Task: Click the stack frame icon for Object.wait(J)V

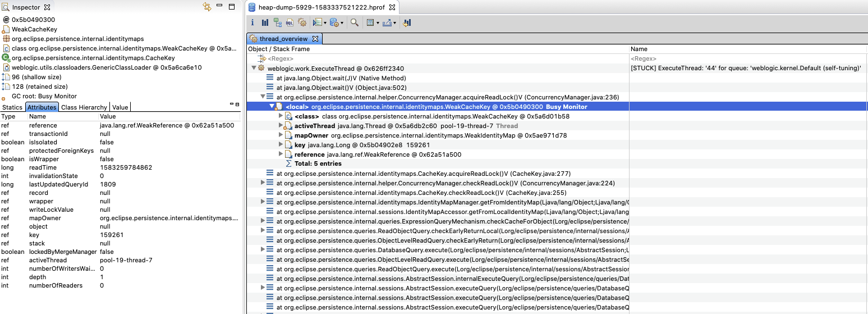Action: pyautogui.click(x=270, y=78)
